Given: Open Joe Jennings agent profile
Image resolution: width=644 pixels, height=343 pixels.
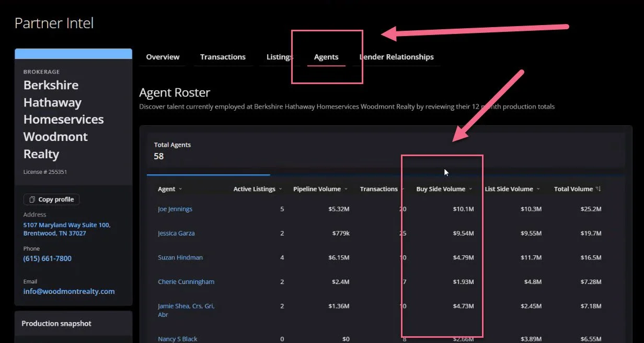Looking at the screenshot, I should click(x=175, y=209).
